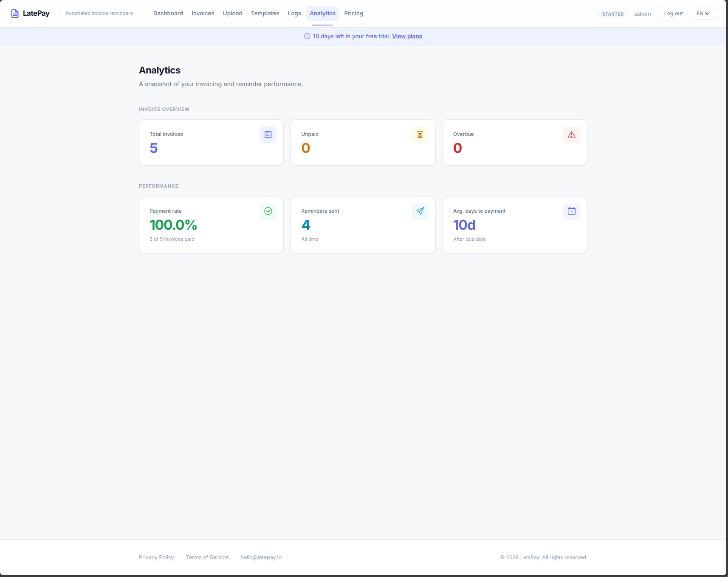728x577 pixels.
Task: Open the EN language dropdown
Action: (704, 14)
